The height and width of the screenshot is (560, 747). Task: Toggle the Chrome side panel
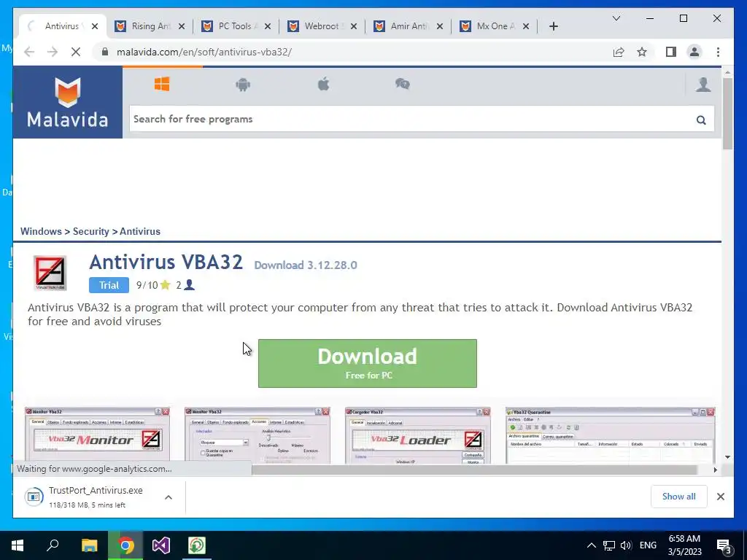[671, 52]
